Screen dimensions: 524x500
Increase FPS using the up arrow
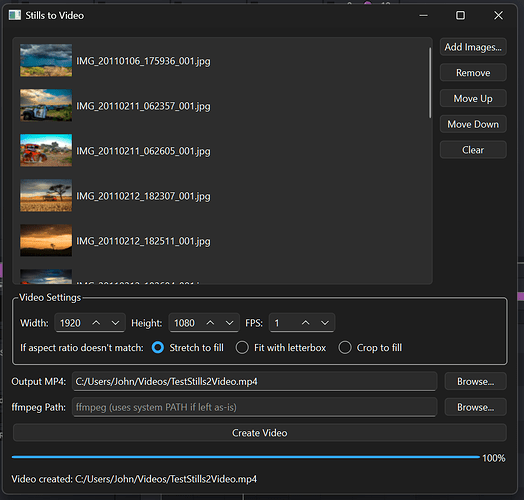click(305, 323)
